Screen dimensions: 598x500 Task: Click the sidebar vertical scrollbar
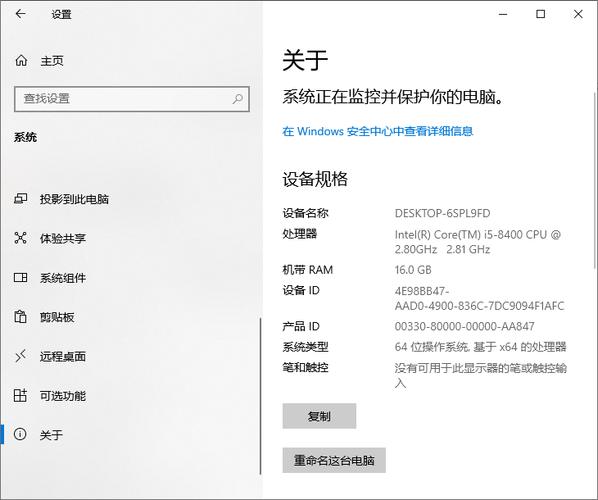pyautogui.click(x=260, y=395)
